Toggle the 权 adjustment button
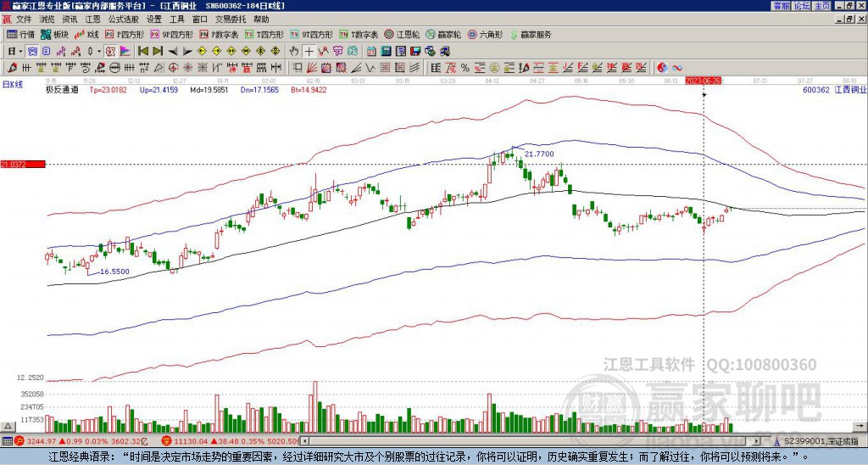868x465 pixels. click(111, 52)
